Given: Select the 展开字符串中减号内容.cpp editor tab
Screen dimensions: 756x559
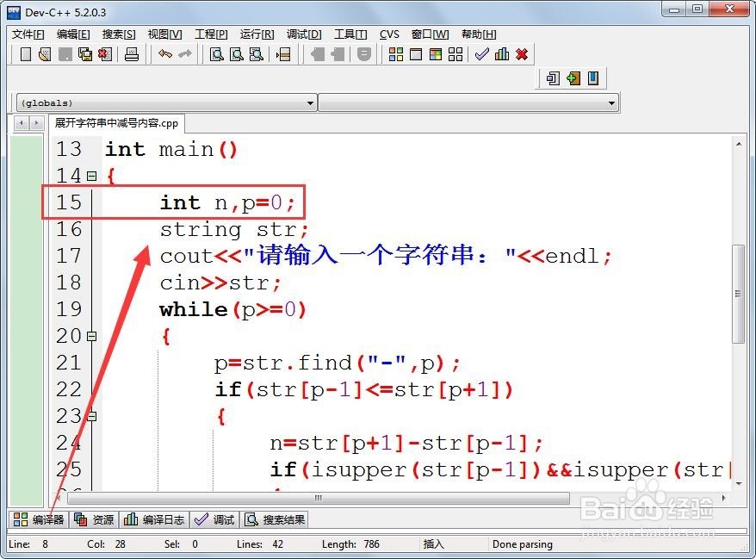Looking at the screenshot, I should tap(116, 123).
